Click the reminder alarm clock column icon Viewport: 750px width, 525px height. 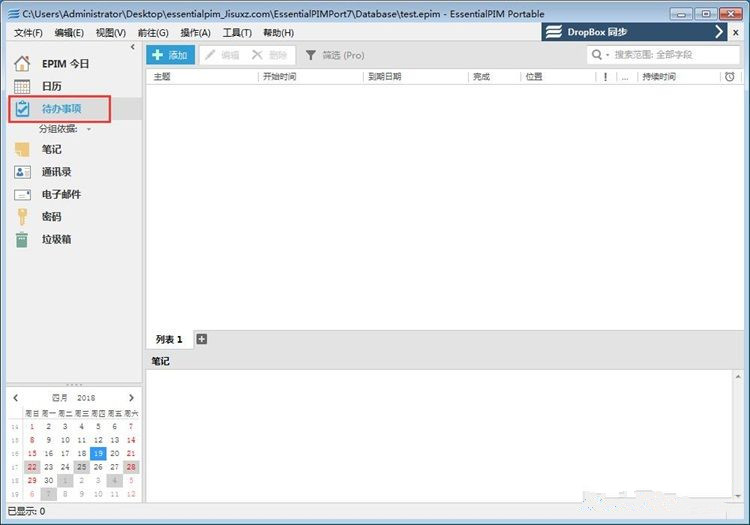(729, 77)
